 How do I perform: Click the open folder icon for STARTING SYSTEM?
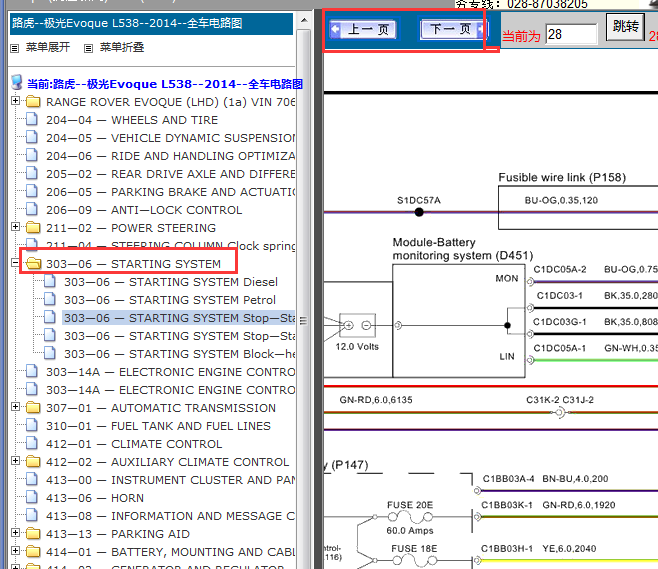(33, 264)
